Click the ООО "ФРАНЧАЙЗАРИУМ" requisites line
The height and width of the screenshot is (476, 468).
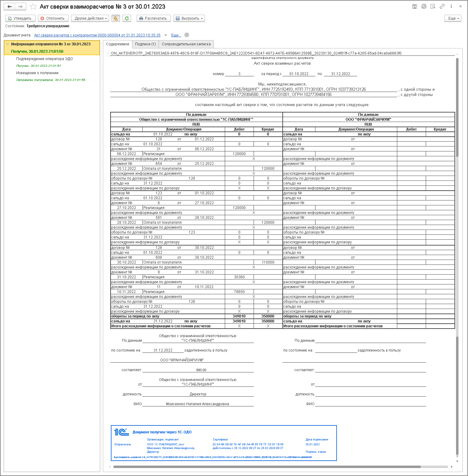tap(254, 95)
